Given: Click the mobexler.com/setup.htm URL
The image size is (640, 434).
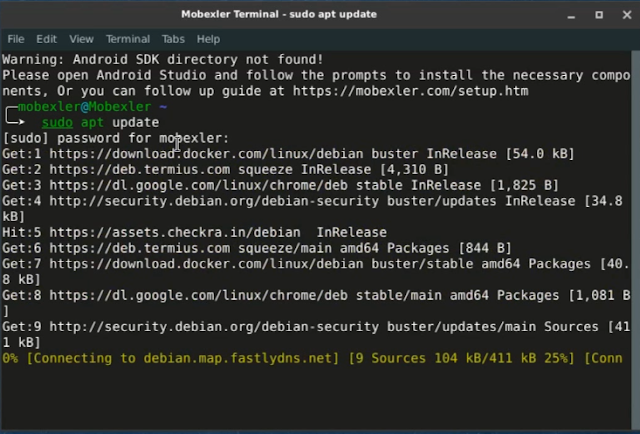Looking at the screenshot, I should click(410, 91).
